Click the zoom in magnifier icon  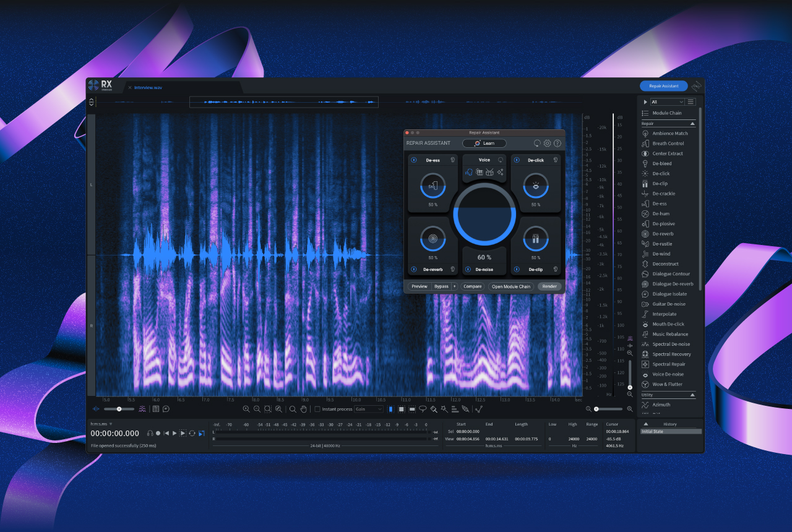247,409
